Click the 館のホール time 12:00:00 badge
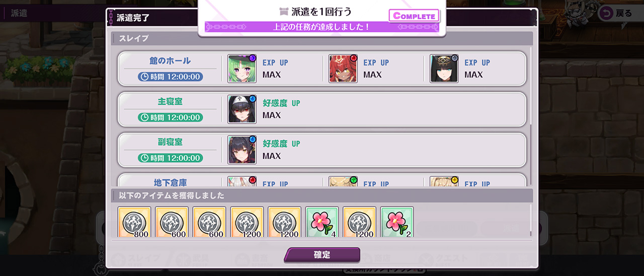The height and width of the screenshot is (276, 644). (170, 77)
